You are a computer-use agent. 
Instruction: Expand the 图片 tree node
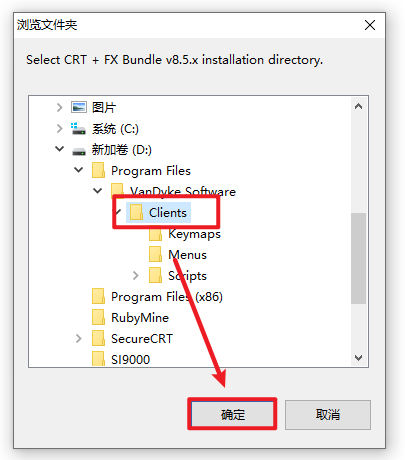(60, 107)
